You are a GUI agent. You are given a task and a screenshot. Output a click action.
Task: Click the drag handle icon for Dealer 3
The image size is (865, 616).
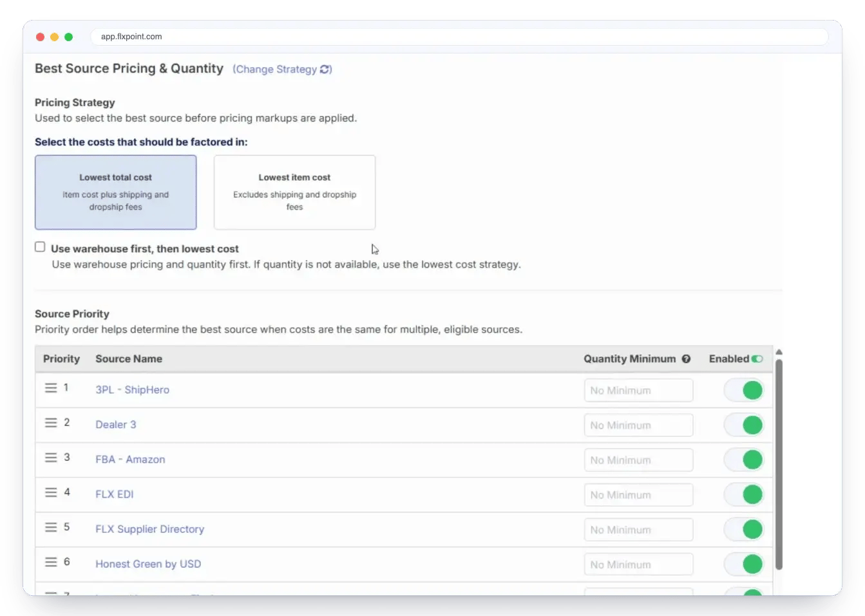51,423
